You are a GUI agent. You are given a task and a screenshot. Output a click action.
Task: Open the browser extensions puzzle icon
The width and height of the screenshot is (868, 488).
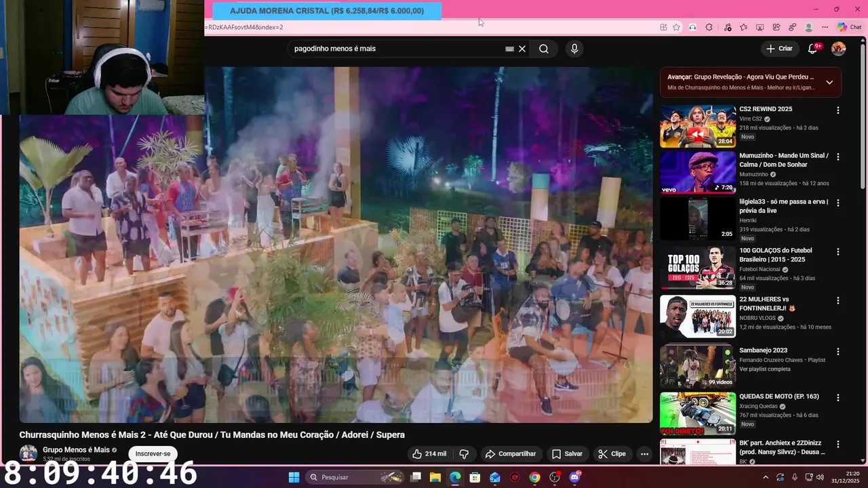click(x=709, y=27)
